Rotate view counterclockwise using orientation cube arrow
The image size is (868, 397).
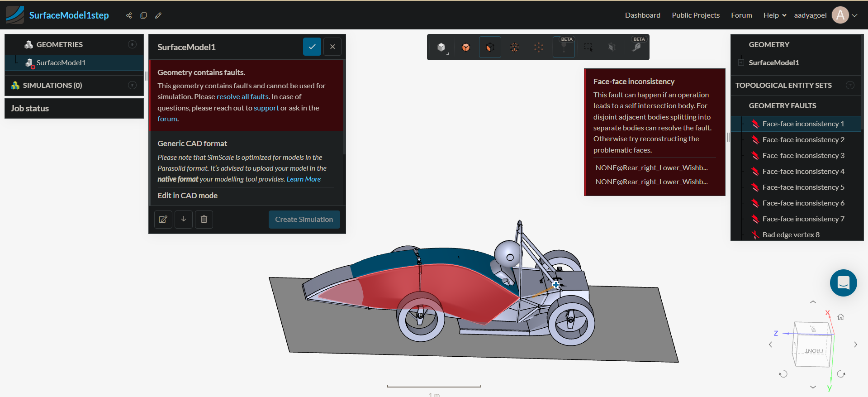tap(783, 374)
